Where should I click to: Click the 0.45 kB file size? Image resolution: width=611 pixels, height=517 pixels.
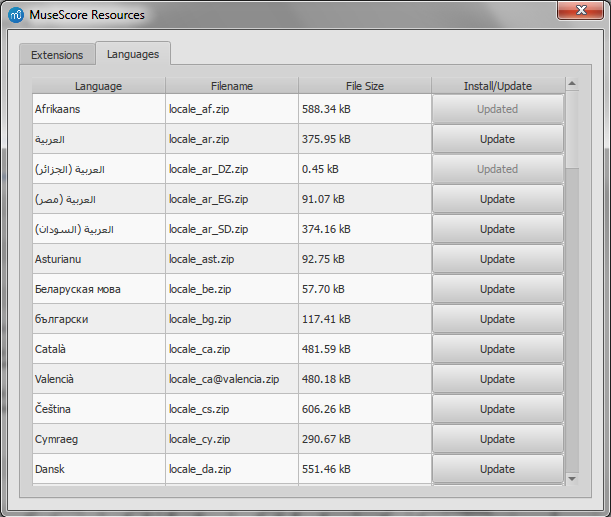click(x=320, y=169)
